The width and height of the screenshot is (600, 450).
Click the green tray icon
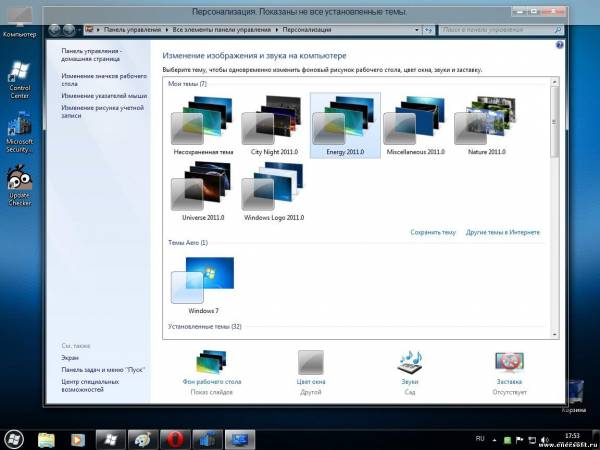[x=507, y=440]
